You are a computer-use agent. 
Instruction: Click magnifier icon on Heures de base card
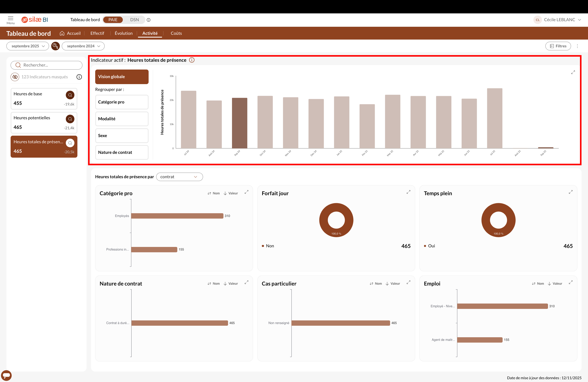click(x=70, y=95)
